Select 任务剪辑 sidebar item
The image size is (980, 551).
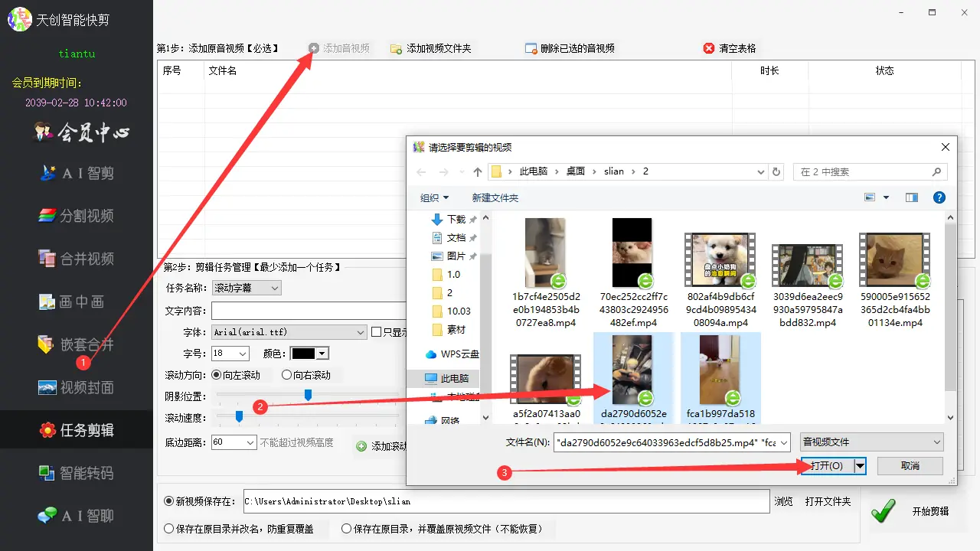click(x=77, y=430)
